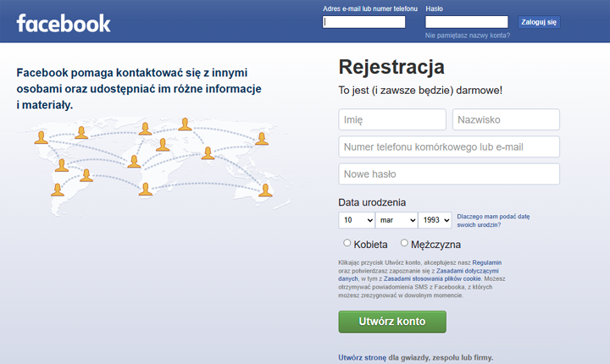The image size is (610, 364).
Task: Click the Imię input field
Action: point(392,119)
